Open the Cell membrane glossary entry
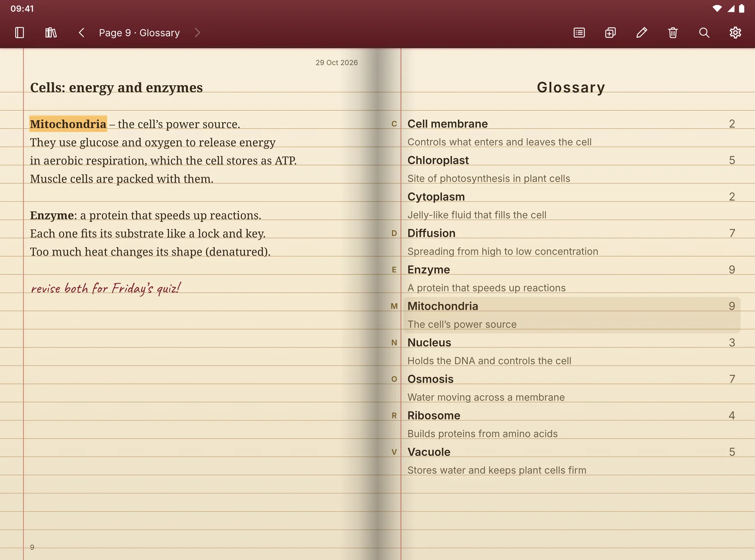The image size is (755, 560). pos(572,133)
